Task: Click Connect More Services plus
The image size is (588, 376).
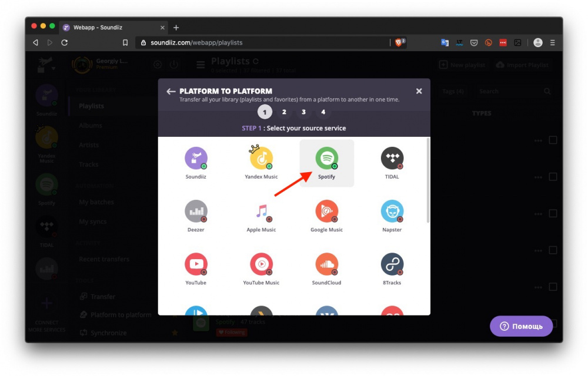Action: 46,303
